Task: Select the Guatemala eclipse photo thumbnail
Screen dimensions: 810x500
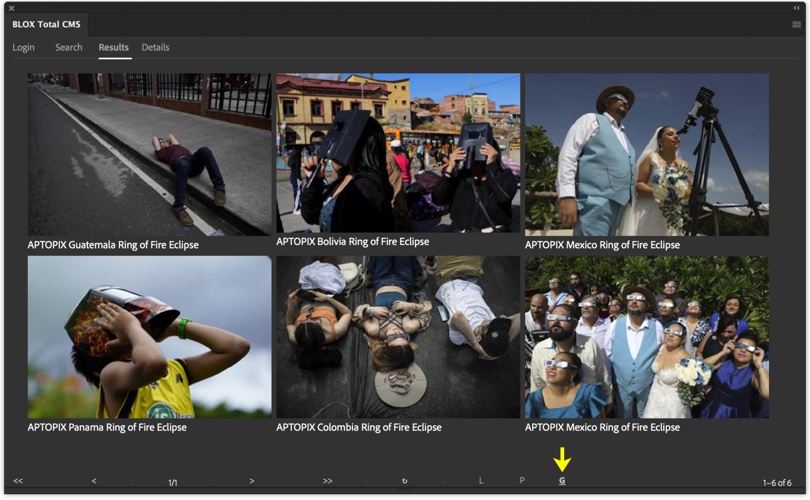Action: click(x=149, y=154)
